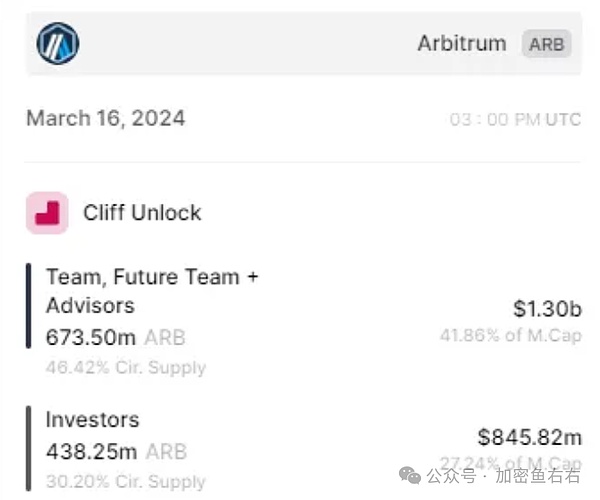The height and width of the screenshot is (500, 600).
Task: Click the 41.86% of M.Cap text
Action: tap(510, 336)
